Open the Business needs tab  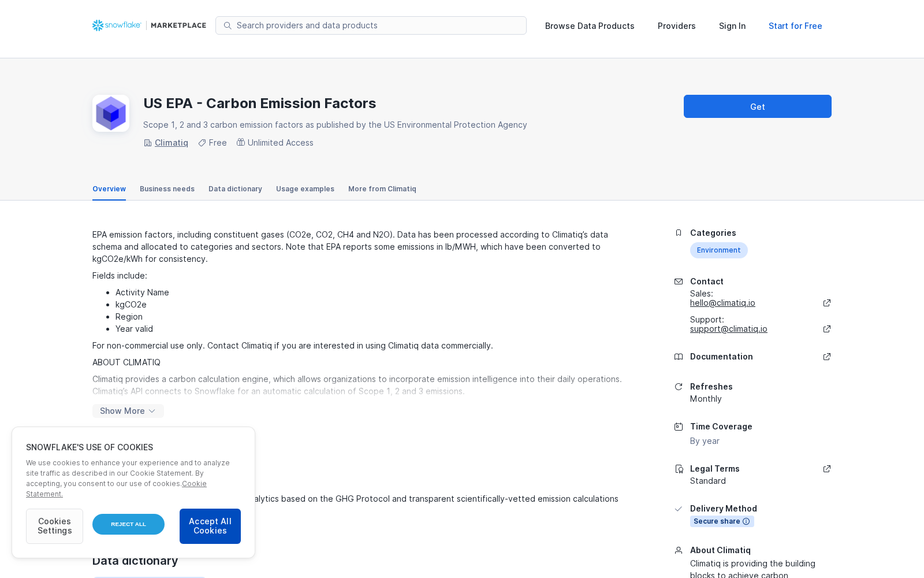click(167, 189)
